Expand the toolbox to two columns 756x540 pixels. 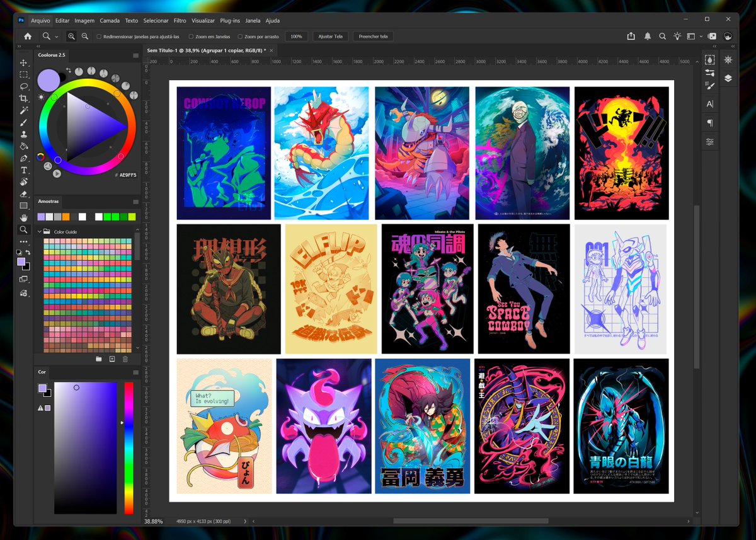pos(21,46)
